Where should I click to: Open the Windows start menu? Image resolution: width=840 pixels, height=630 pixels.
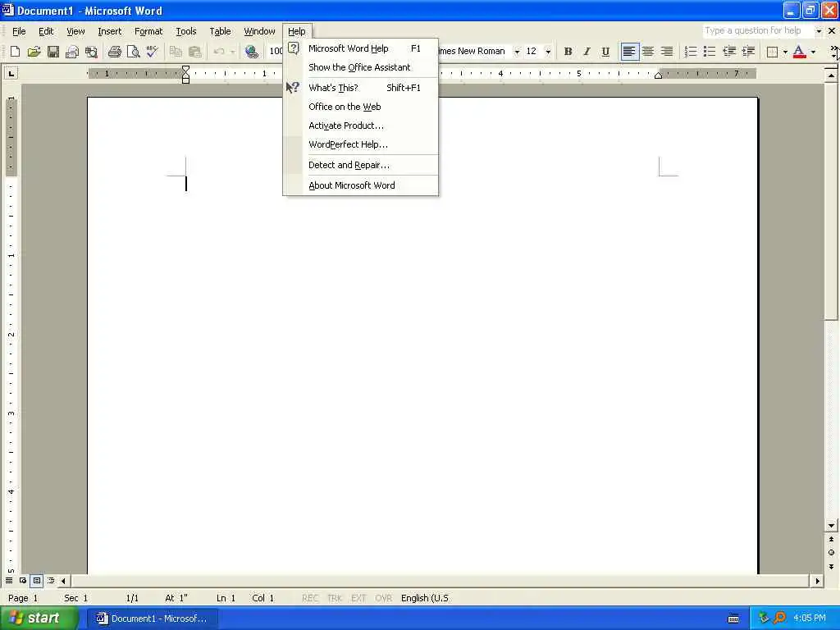(39, 619)
